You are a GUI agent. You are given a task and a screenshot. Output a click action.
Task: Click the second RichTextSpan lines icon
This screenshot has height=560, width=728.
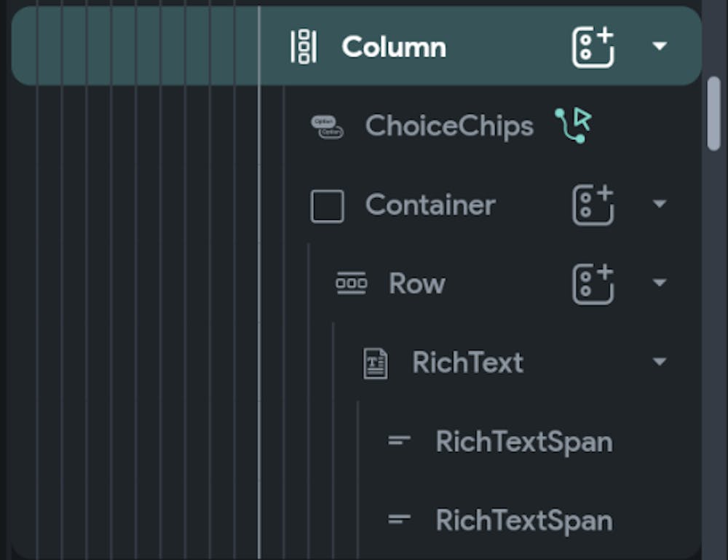pos(399,519)
